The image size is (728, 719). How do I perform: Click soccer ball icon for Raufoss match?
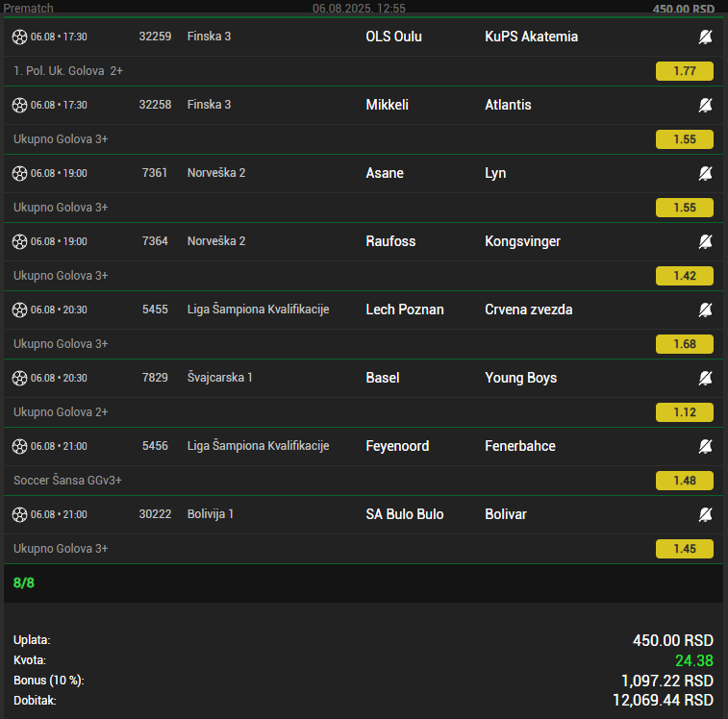click(19, 241)
